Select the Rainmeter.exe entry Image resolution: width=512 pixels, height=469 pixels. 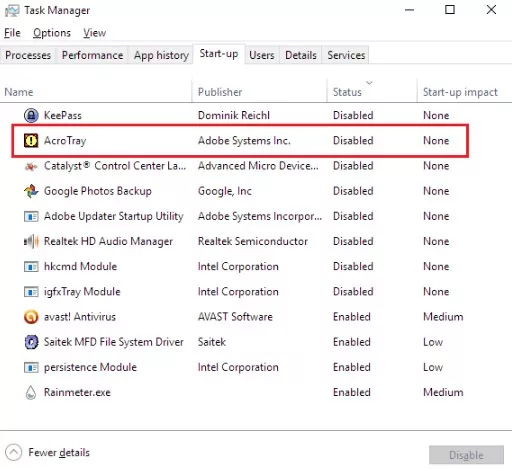coord(77,392)
